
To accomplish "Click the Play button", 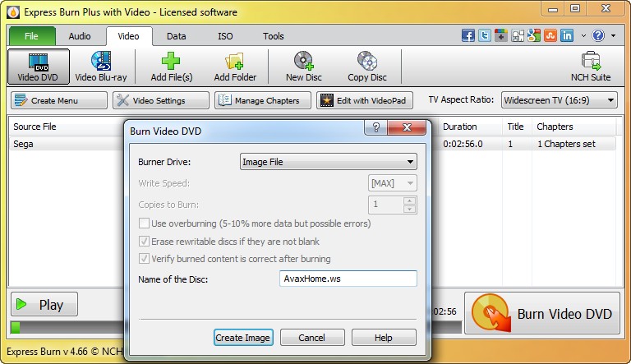I will (x=44, y=304).
